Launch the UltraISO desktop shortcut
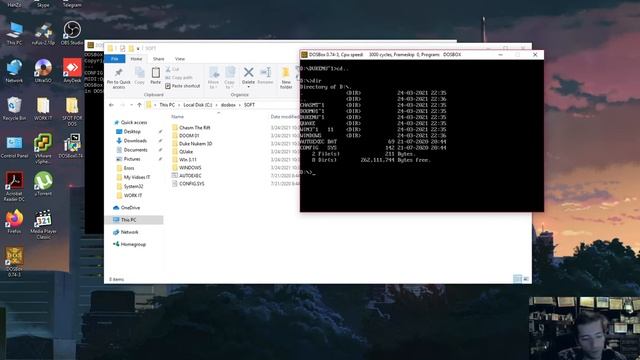The width and height of the screenshot is (640, 360). coord(43,71)
